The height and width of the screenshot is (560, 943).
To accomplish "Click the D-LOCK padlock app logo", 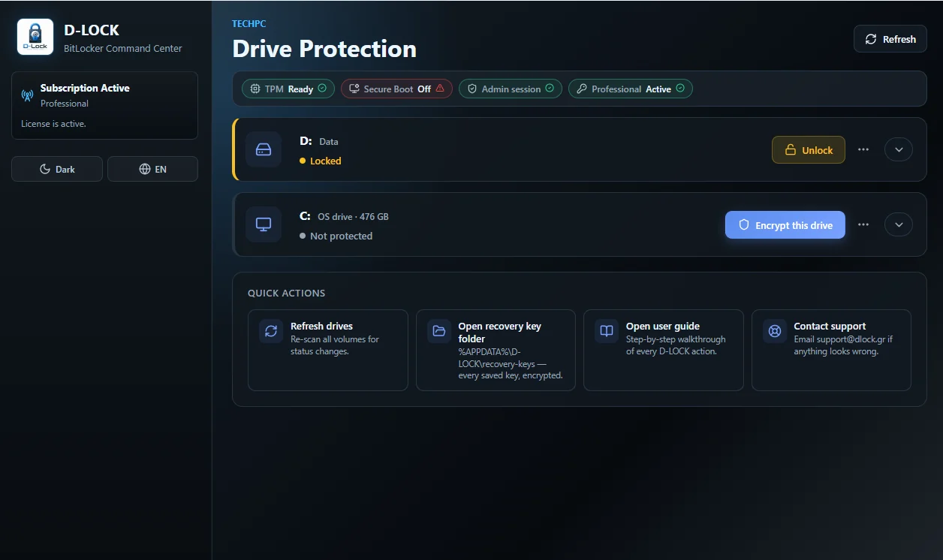I will pos(35,37).
